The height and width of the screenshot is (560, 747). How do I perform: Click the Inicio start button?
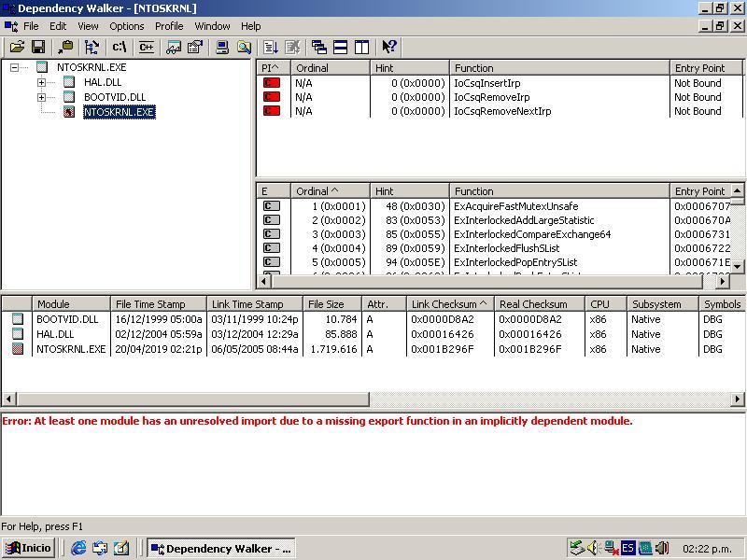[29, 548]
